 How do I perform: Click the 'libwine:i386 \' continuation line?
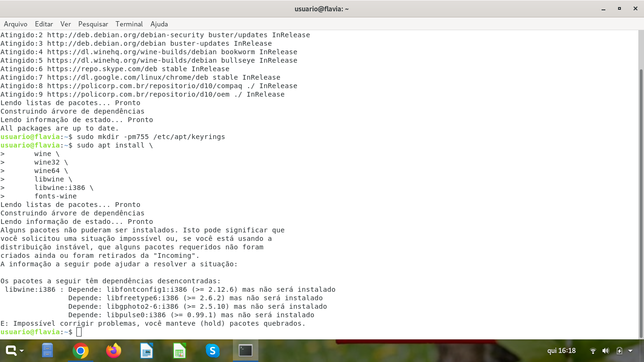64,188
